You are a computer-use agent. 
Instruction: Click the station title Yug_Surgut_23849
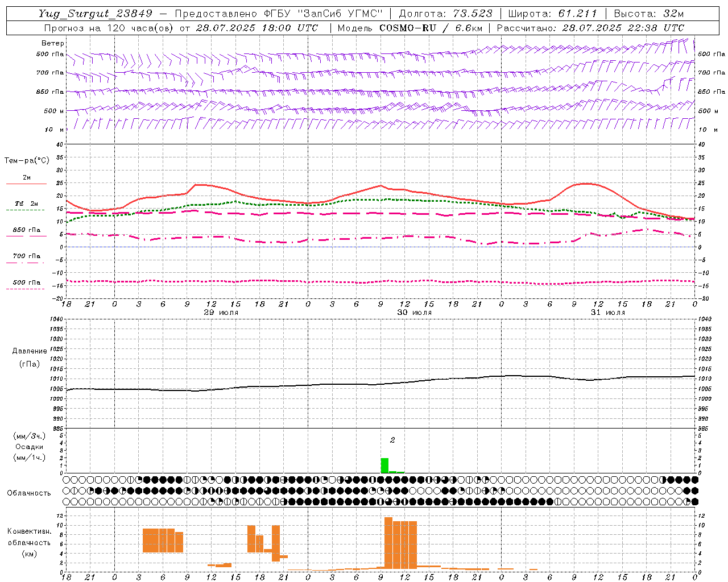coord(96,14)
